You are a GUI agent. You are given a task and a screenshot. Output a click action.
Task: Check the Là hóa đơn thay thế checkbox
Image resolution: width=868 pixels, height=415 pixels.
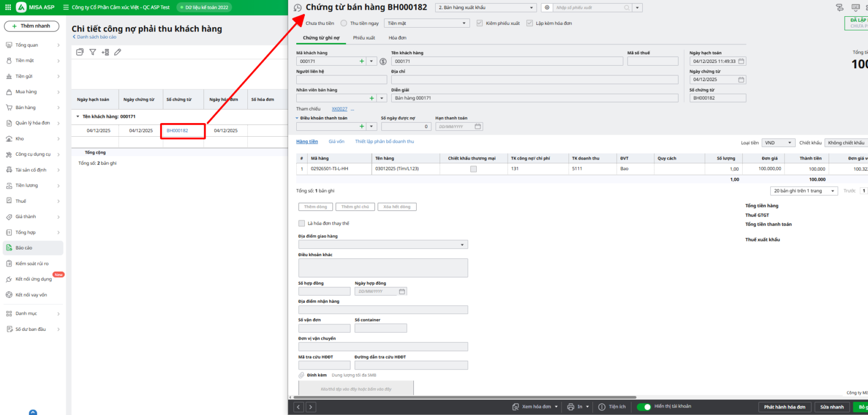click(302, 224)
